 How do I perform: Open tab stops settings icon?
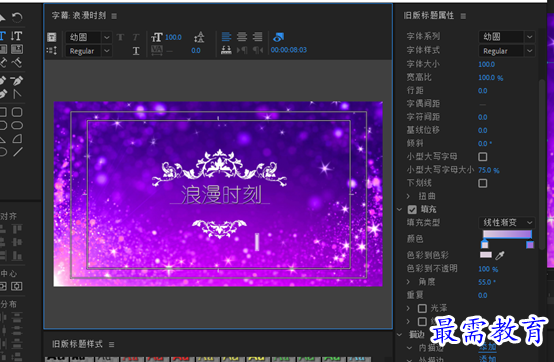[x=226, y=50]
